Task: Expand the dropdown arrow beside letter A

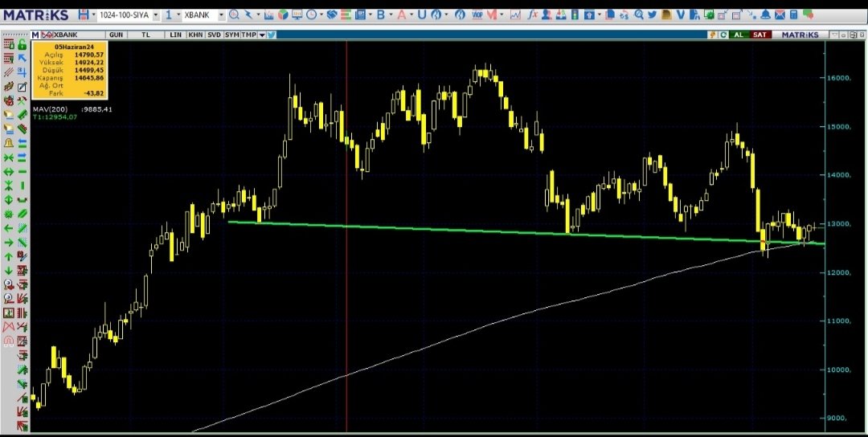Action: click(x=411, y=15)
